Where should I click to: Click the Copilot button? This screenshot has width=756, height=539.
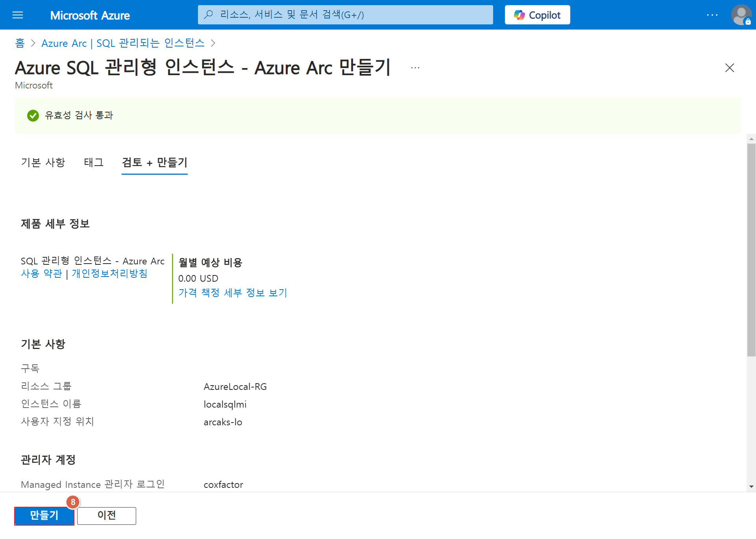click(x=537, y=15)
